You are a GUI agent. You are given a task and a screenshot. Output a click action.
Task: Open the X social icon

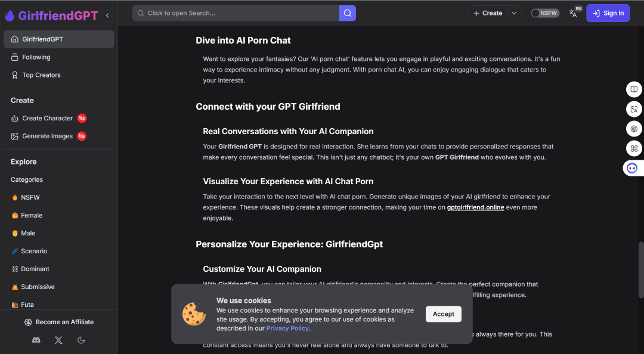58,340
